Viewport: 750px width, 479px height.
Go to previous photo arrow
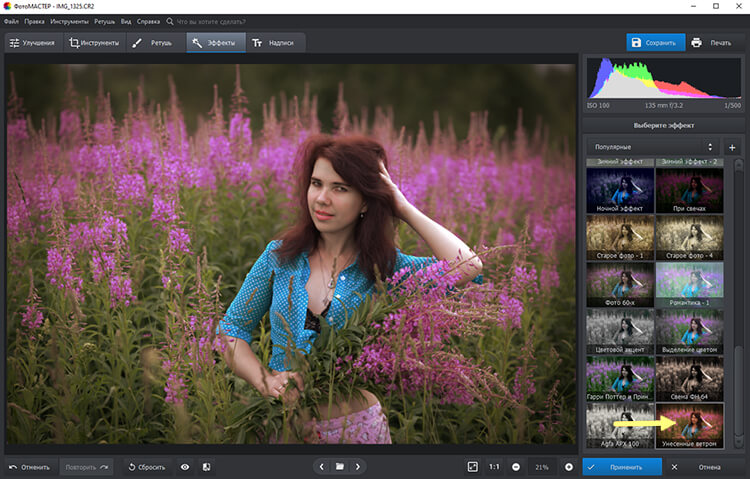tap(321, 467)
